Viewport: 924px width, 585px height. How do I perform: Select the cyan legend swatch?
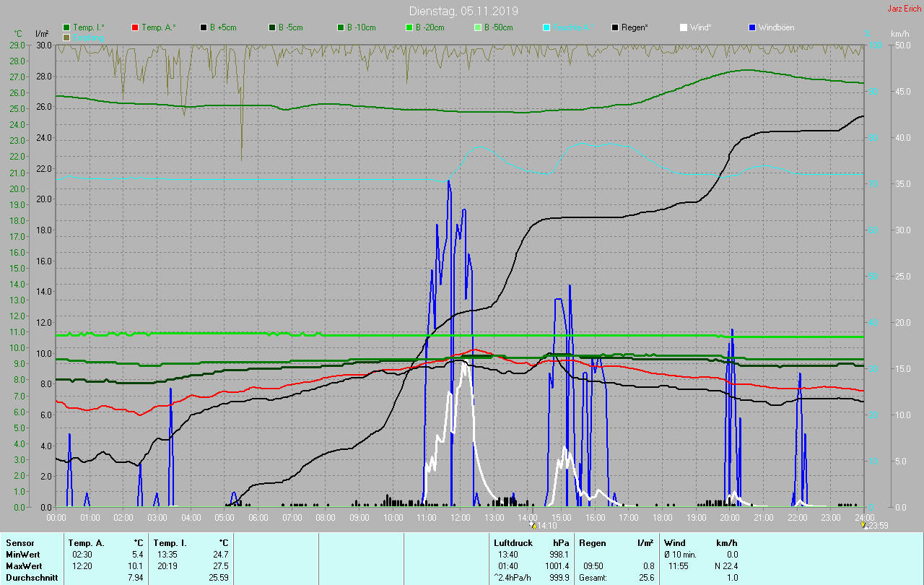(x=546, y=27)
